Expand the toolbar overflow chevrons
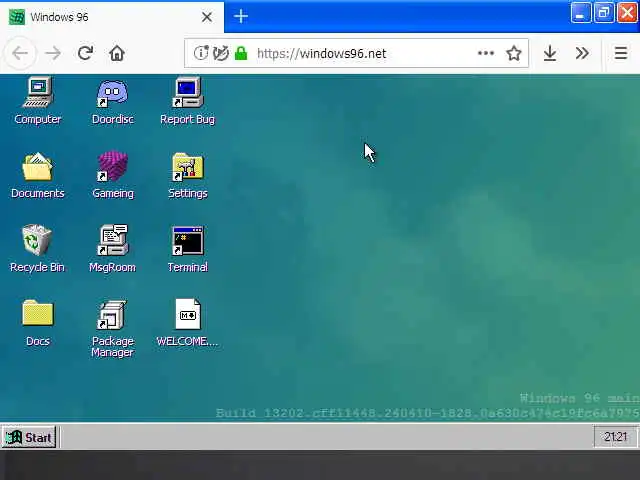Image resolution: width=640 pixels, height=480 pixels. 582,53
